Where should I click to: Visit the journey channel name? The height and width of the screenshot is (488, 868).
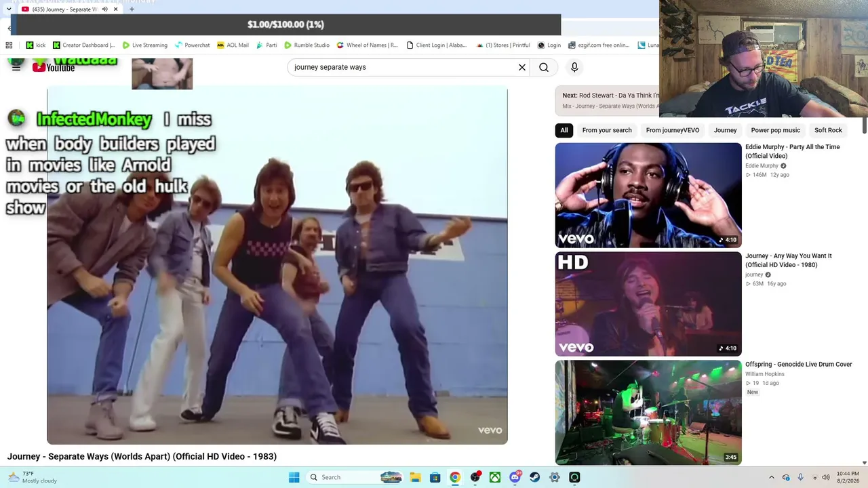(x=754, y=275)
